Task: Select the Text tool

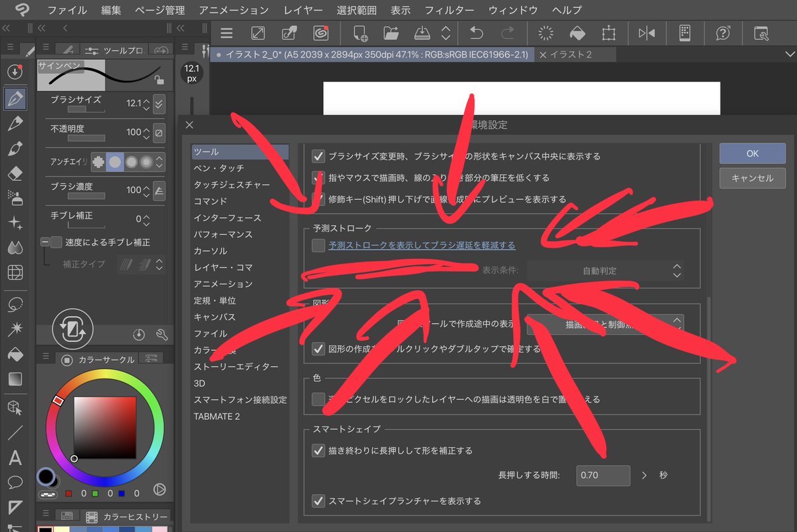Action: (x=15, y=458)
